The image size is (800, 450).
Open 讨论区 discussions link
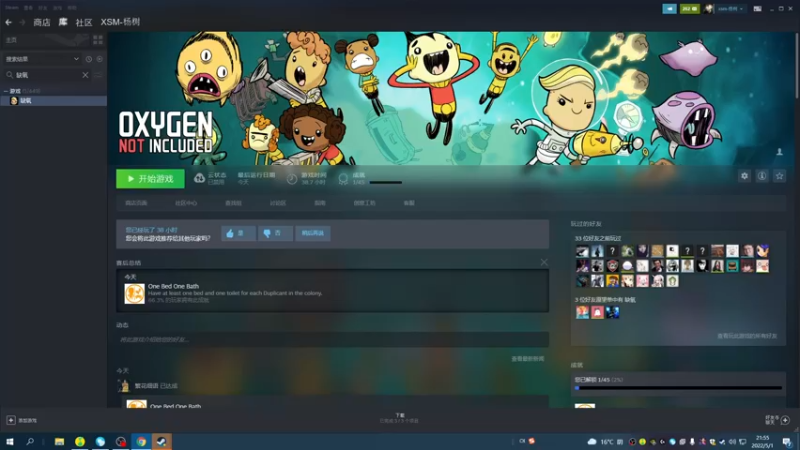click(x=278, y=203)
